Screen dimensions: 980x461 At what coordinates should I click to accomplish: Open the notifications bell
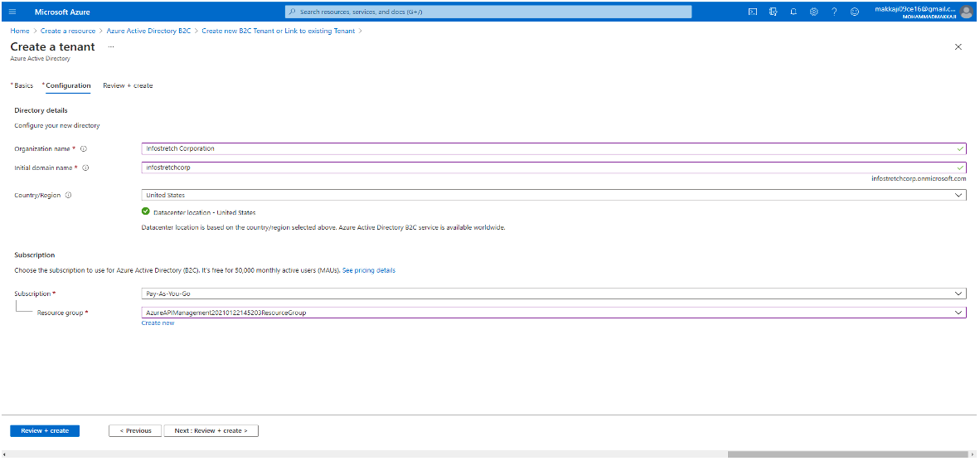793,12
